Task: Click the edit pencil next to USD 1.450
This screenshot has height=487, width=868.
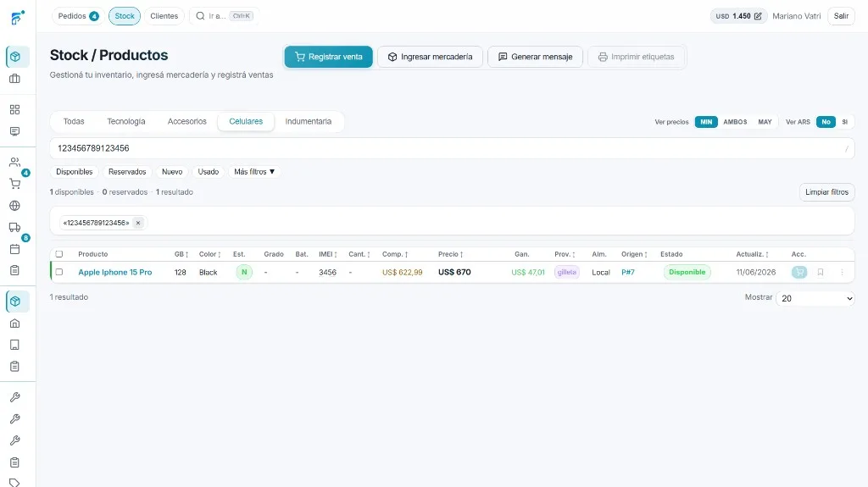Action: tap(758, 16)
